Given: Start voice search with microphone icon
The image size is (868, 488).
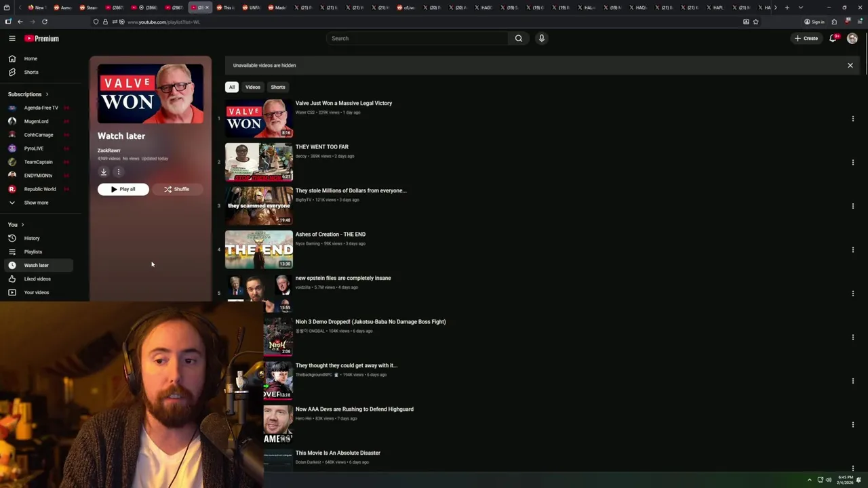Looking at the screenshot, I should coord(542,39).
